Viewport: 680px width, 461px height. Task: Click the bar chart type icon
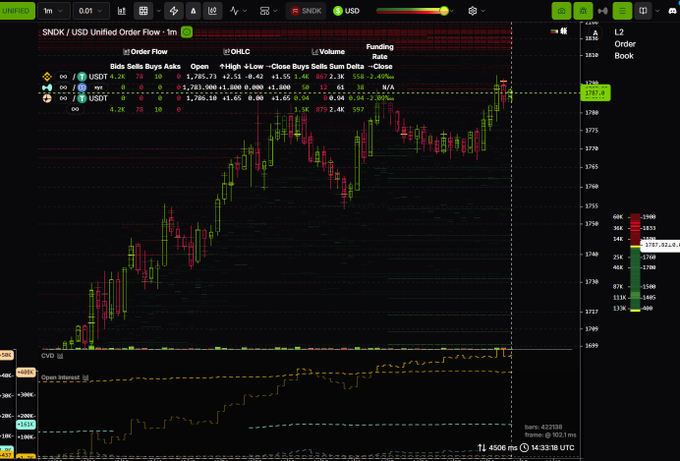coord(122,11)
